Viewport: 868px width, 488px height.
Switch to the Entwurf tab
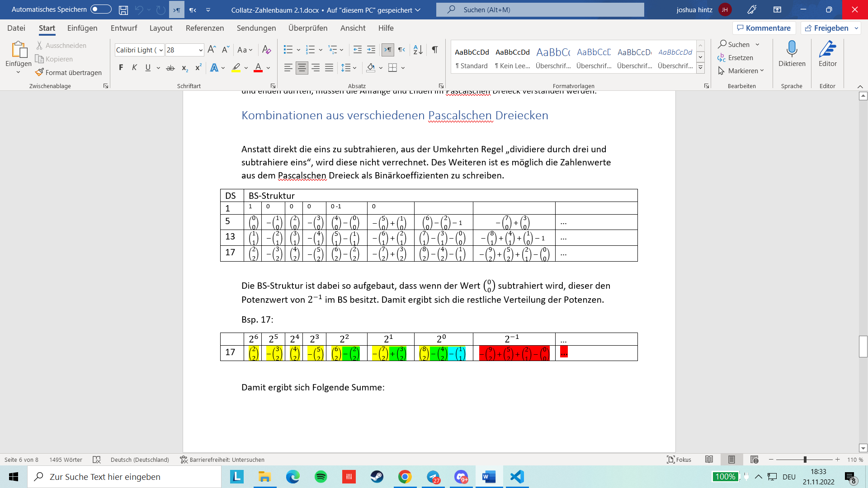point(124,28)
